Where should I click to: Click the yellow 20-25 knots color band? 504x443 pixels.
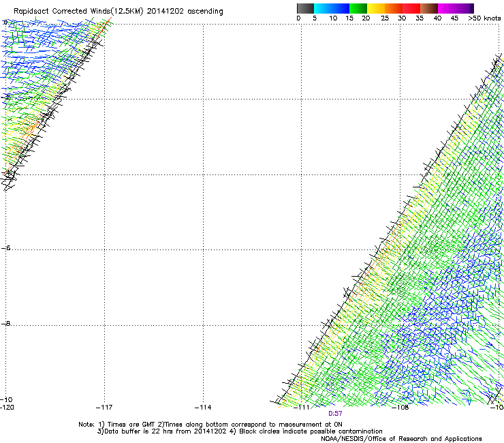376,8
